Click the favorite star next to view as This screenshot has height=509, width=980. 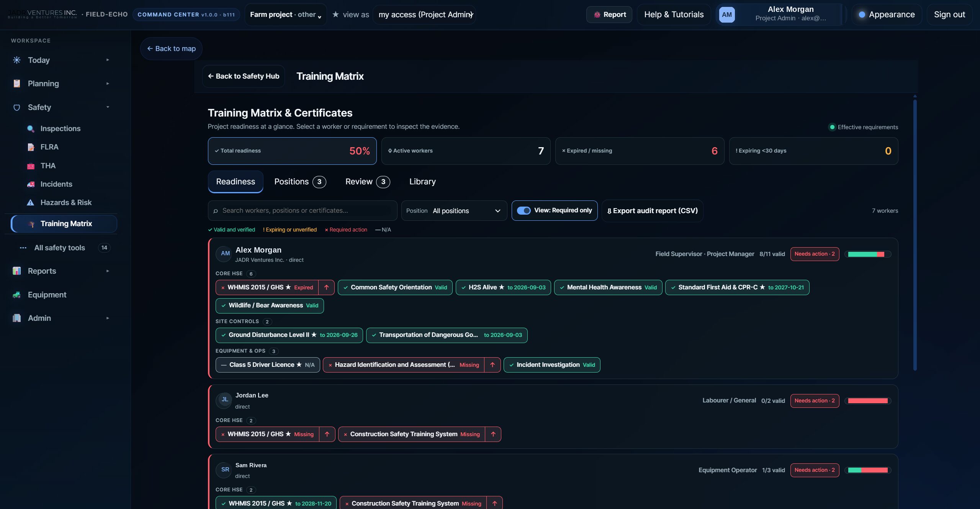(335, 14)
